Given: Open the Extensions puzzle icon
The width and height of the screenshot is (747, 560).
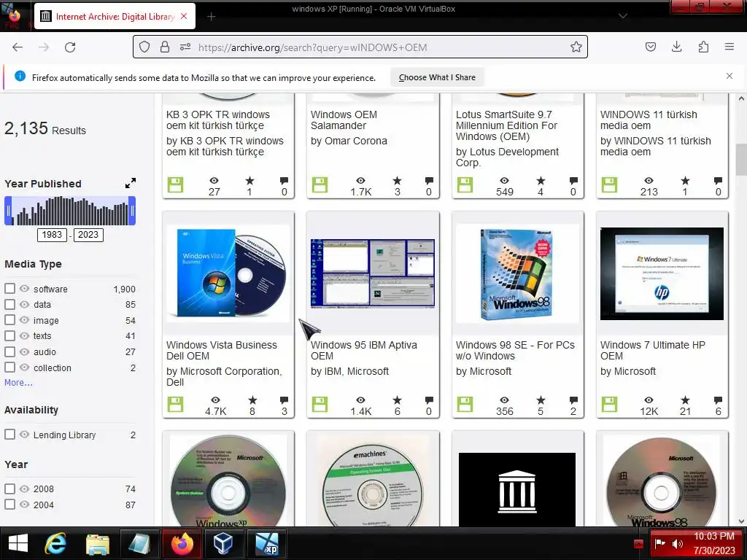Looking at the screenshot, I should (x=703, y=47).
